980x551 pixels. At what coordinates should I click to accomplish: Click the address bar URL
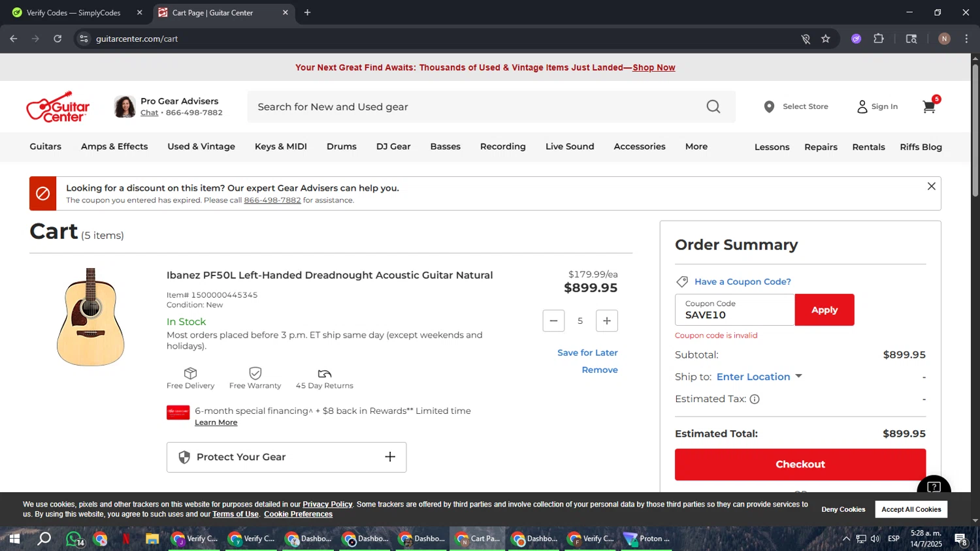(137, 39)
